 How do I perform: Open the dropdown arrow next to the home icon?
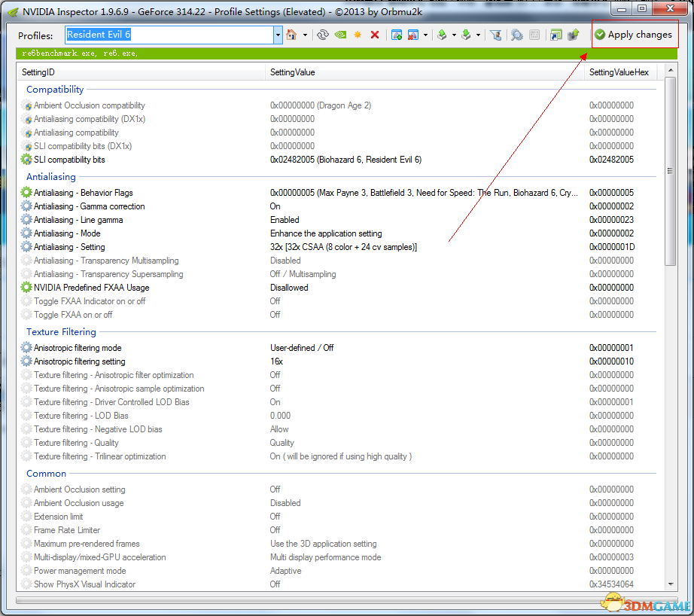(305, 35)
